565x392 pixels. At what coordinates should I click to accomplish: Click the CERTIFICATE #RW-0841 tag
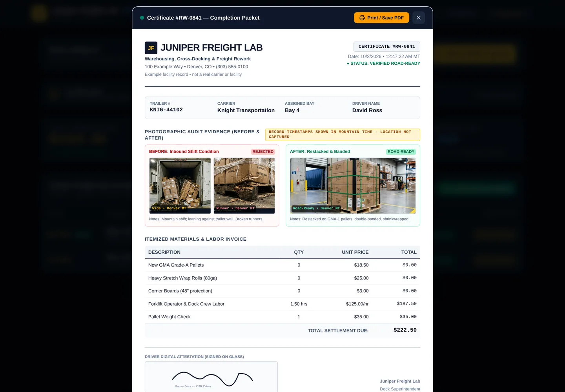(x=387, y=47)
